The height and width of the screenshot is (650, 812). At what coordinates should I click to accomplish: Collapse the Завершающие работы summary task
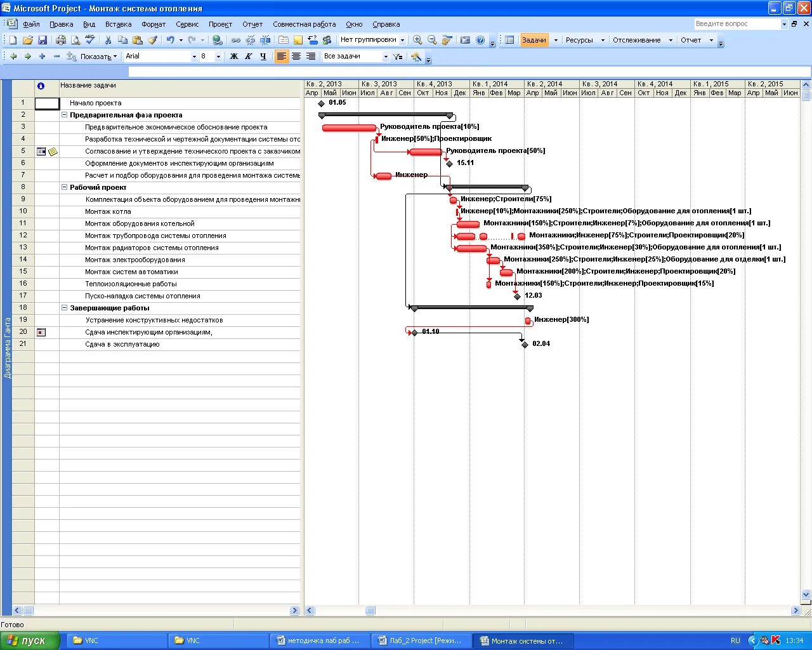click(x=64, y=308)
